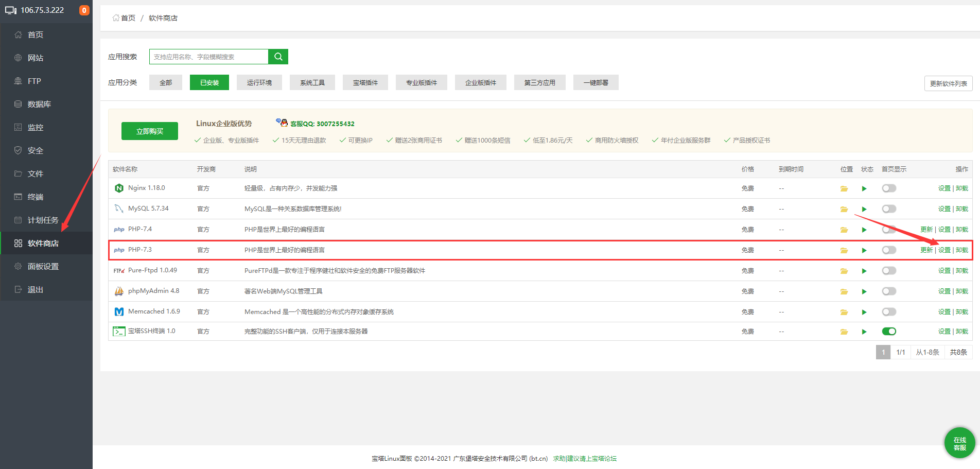Click pagination page 1 button
Image resolution: width=980 pixels, height=469 pixels.
(x=883, y=352)
